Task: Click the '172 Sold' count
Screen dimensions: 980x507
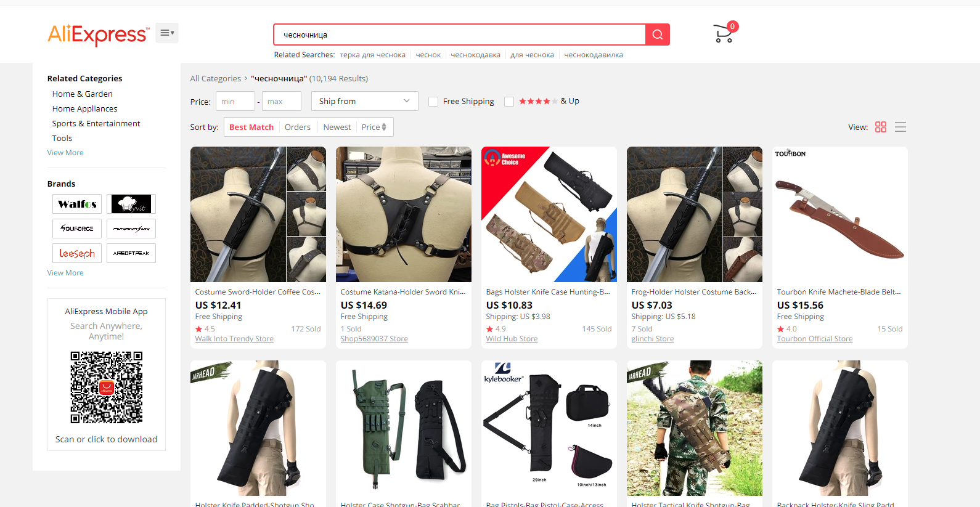Action: (x=306, y=329)
